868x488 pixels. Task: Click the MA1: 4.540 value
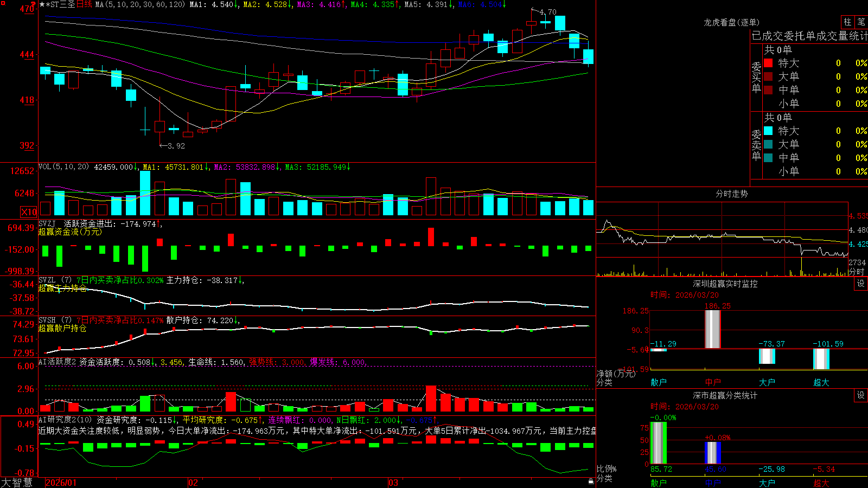pyautogui.click(x=213, y=4)
